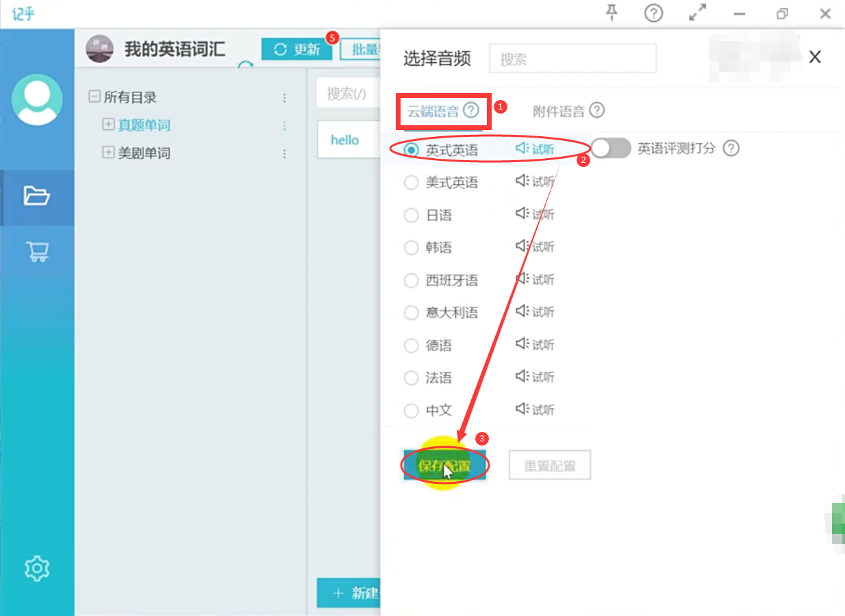This screenshot has width=845, height=616.
Task: Switch to the 附件语音 tab
Action: (x=559, y=111)
